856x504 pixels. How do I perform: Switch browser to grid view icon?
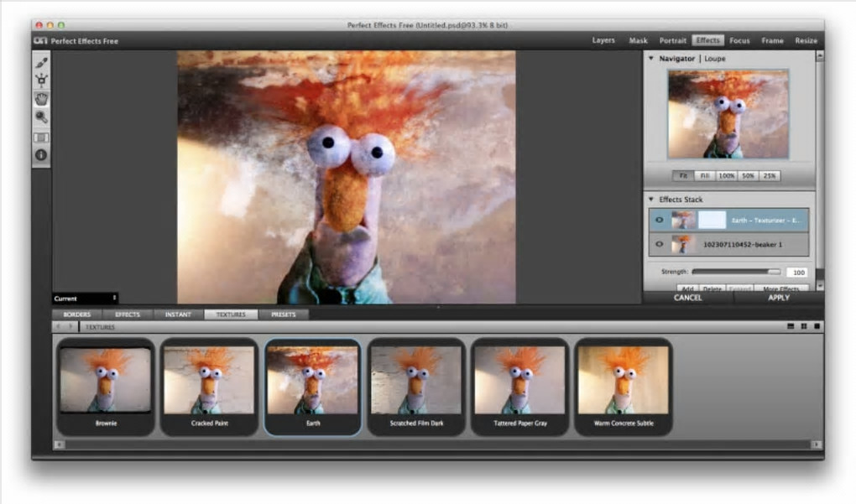click(804, 326)
